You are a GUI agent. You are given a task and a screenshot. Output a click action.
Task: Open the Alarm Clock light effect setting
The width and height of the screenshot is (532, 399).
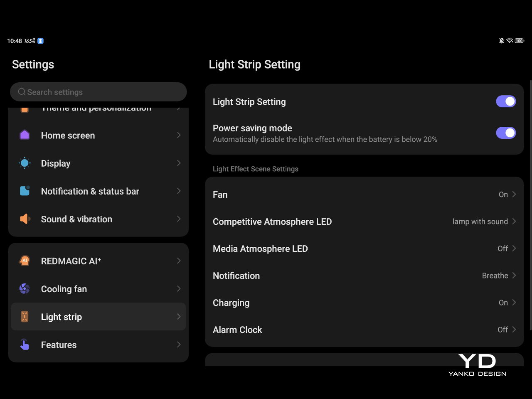pyautogui.click(x=364, y=330)
